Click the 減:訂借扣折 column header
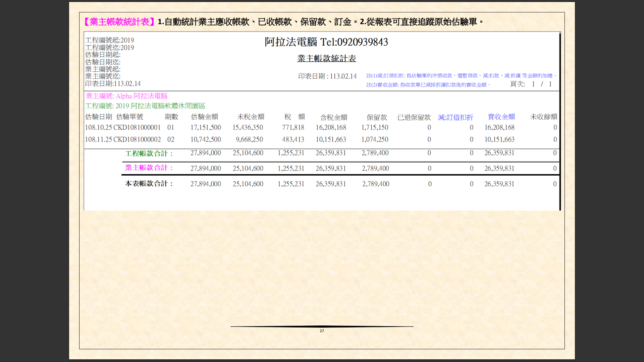The image size is (644, 362). tap(455, 117)
